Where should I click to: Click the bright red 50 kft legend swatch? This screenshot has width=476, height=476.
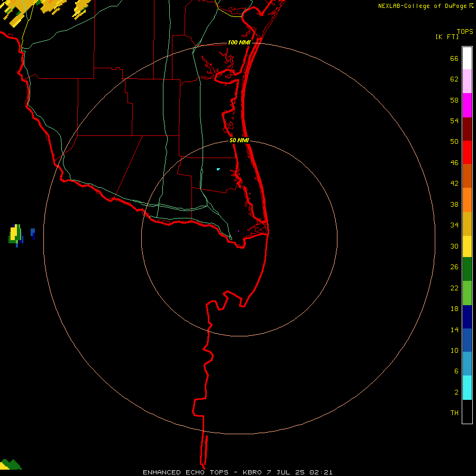[467, 152]
